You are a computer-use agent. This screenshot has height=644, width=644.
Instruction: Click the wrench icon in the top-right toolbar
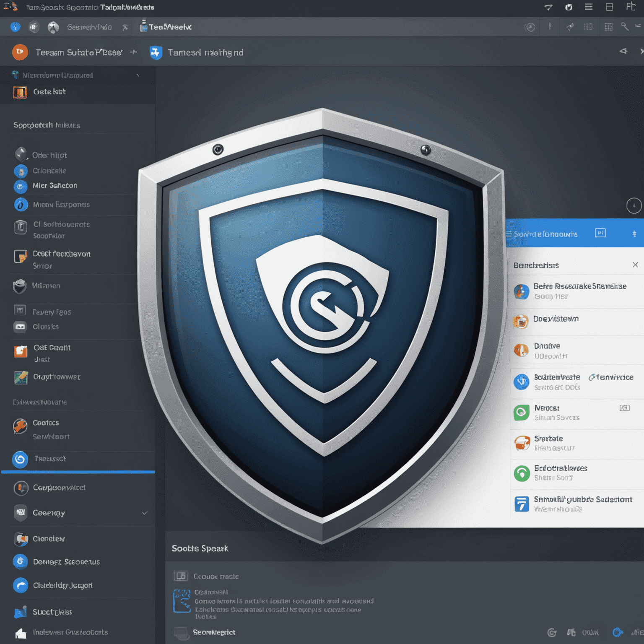click(625, 27)
